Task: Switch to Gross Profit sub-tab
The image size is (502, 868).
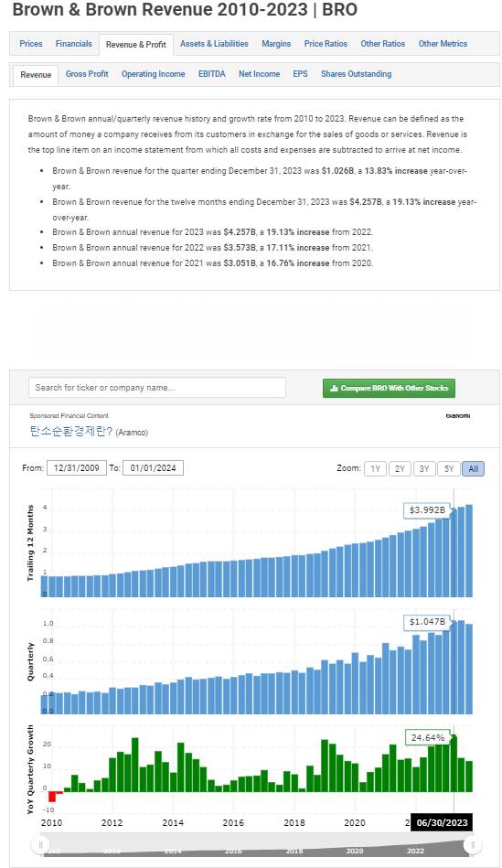Action: point(87,73)
